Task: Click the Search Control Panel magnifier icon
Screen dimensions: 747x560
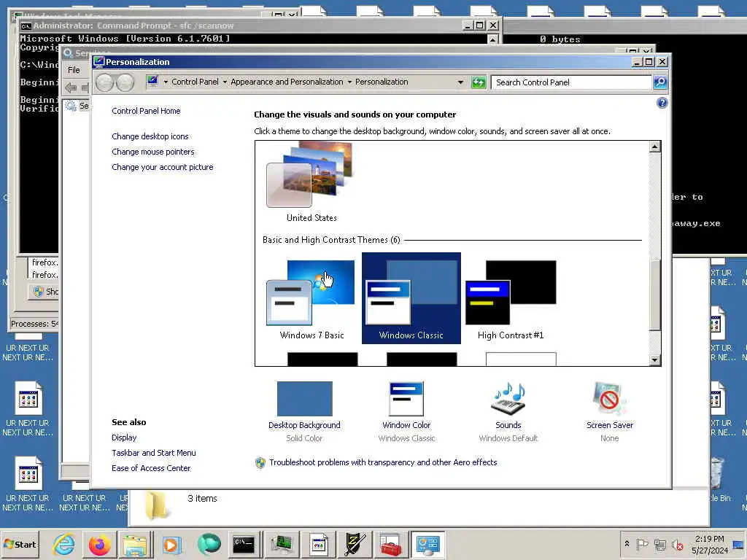Action: tap(659, 82)
